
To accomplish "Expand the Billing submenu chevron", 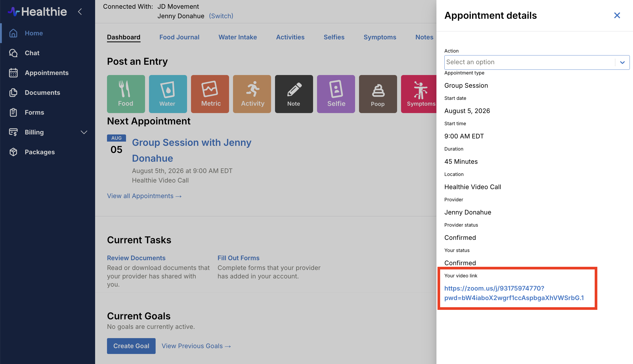I will pyautogui.click(x=84, y=132).
